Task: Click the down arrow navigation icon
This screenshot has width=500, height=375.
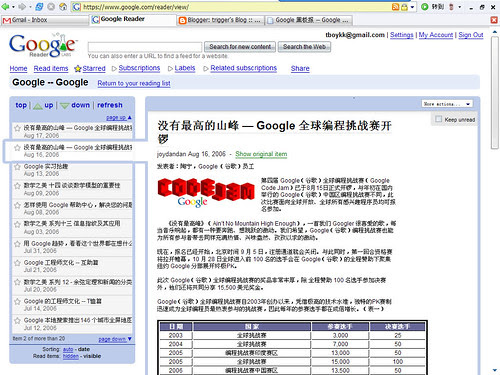Action: (64, 106)
